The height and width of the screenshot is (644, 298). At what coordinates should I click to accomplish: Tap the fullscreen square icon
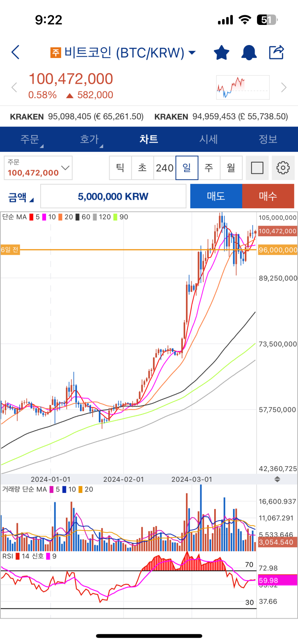point(257,168)
